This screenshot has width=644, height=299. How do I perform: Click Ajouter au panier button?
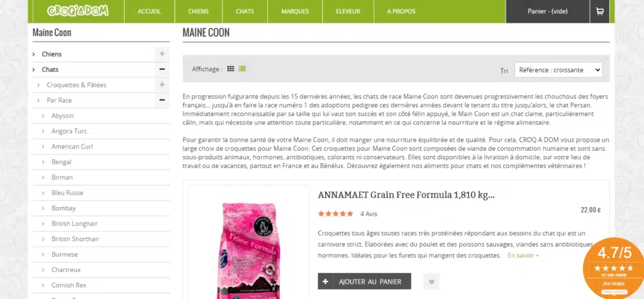click(x=364, y=282)
